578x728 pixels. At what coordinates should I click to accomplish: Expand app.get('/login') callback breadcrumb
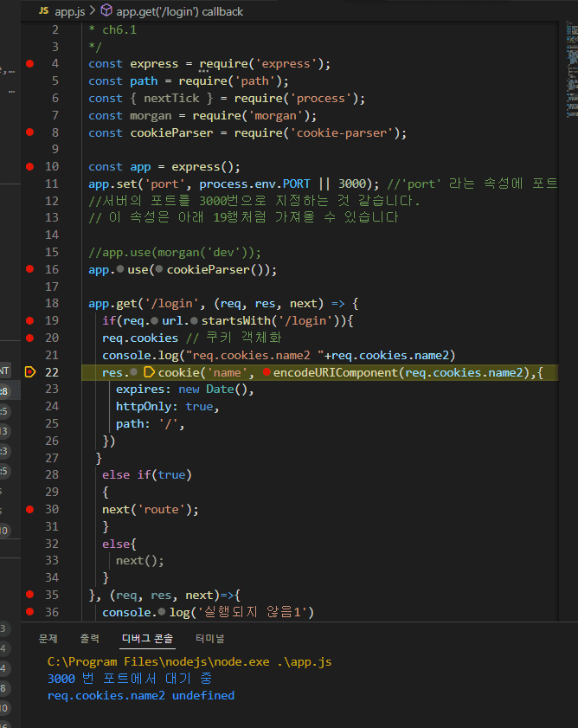[180, 11]
